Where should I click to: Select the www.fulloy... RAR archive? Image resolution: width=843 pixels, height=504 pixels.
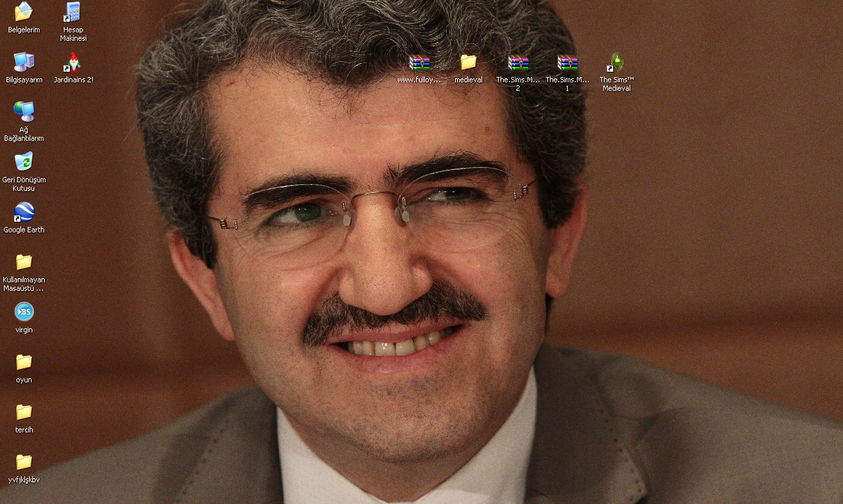click(419, 63)
